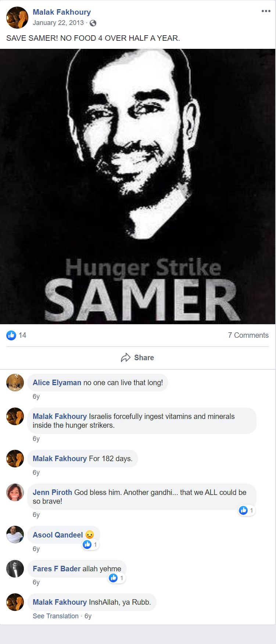Open the post options three-dot menu

click(x=266, y=11)
